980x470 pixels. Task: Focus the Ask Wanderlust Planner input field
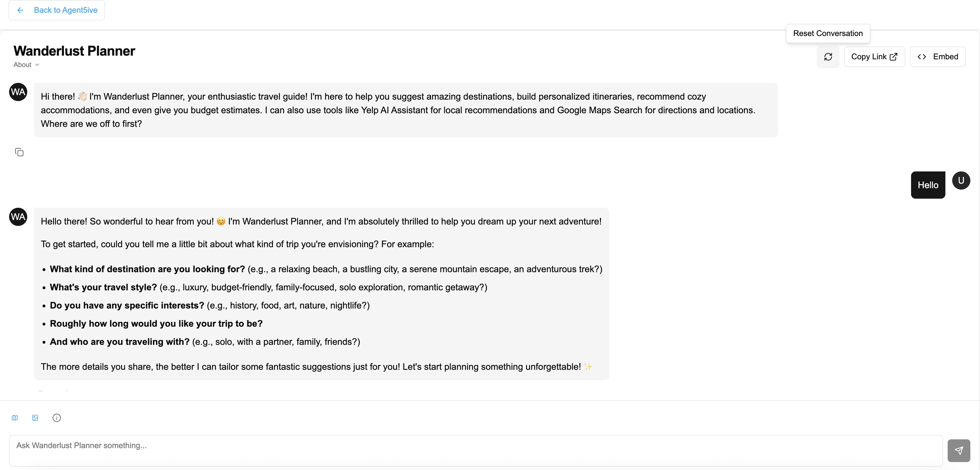point(476,450)
